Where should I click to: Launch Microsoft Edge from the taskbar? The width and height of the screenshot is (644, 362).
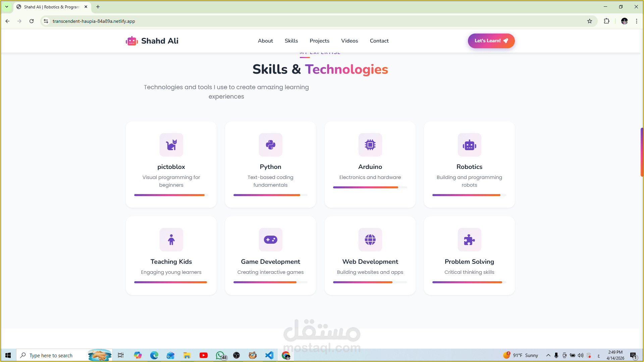[154, 355]
